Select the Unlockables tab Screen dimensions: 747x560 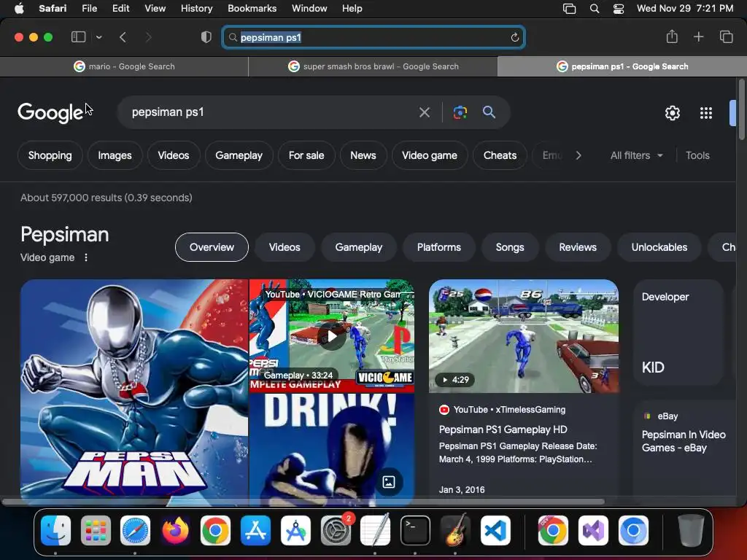[659, 247]
